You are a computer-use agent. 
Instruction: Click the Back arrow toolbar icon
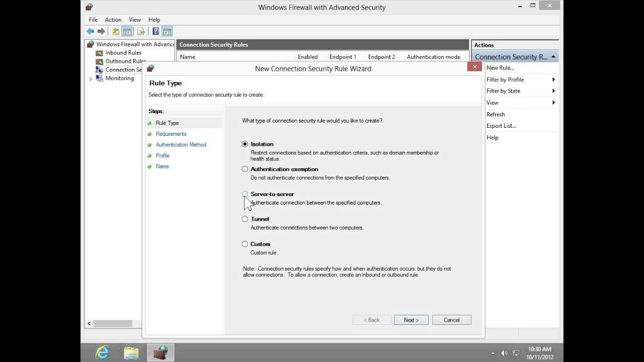pos(91,31)
